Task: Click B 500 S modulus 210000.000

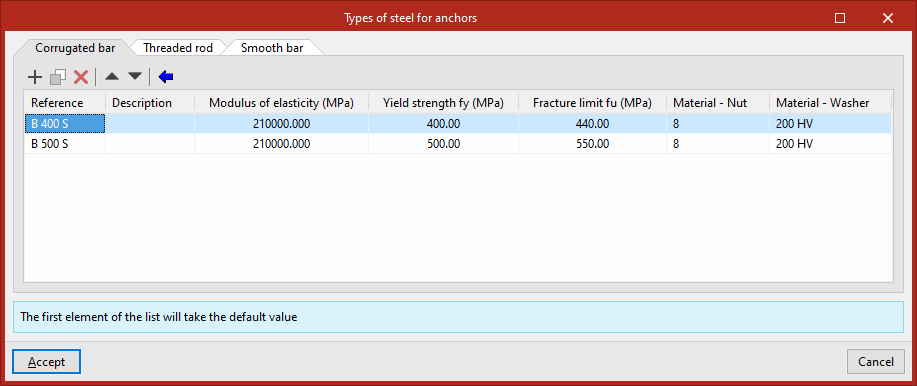Action: pos(281,143)
